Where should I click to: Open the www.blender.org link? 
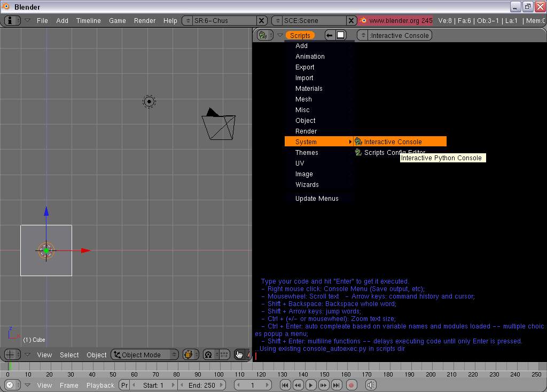coord(401,21)
